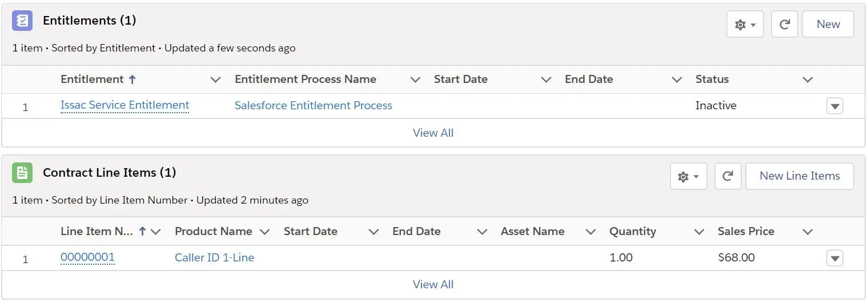Open the Contract Line Items gear menu

coord(688,176)
